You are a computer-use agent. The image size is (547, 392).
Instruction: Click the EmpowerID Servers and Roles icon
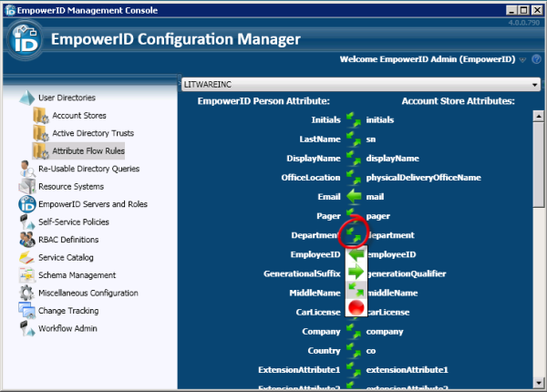point(26,204)
